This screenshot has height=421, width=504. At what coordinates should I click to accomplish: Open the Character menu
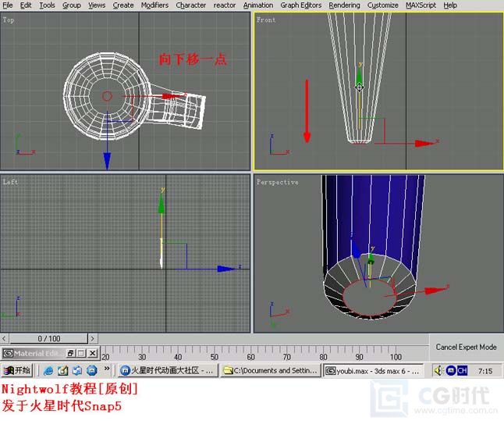coord(191,5)
